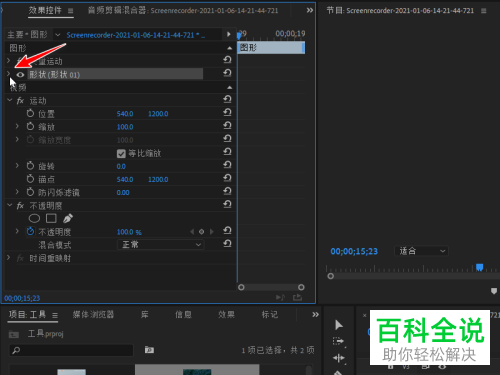This screenshot has height=375, width=500.
Task: Open the 效果 effects tab
Action: [x=226, y=314]
